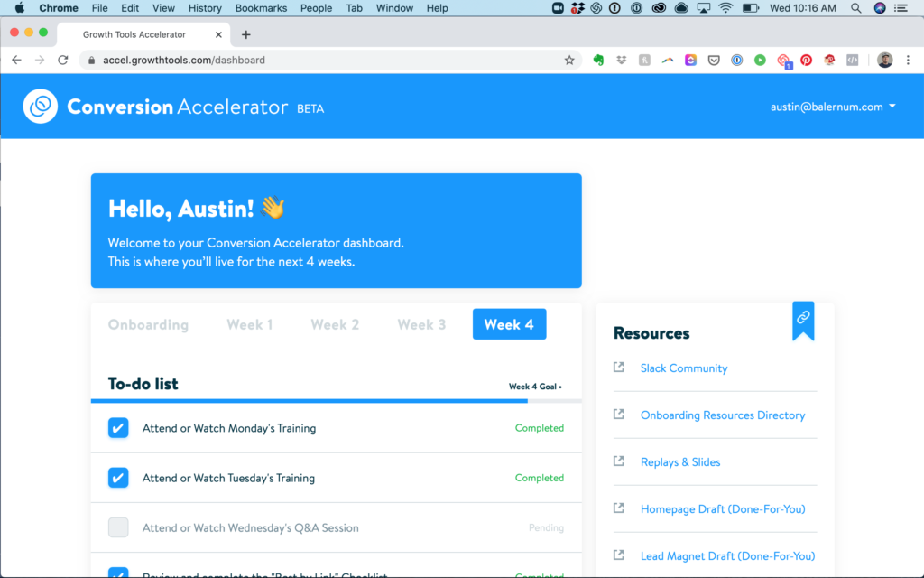Switch to the Week 2 tab
Viewport: 924px width, 578px height.
[x=335, y=324]
